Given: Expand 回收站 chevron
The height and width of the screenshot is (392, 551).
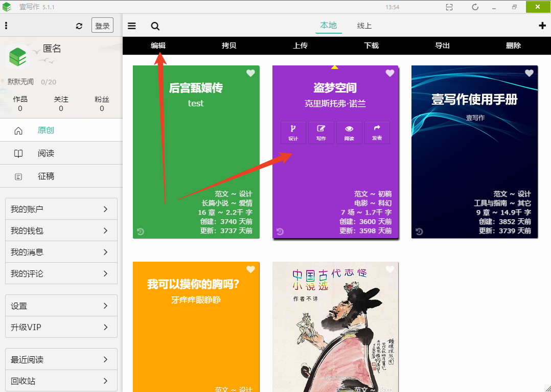Looking at the screenshot, I should point(105,381).
